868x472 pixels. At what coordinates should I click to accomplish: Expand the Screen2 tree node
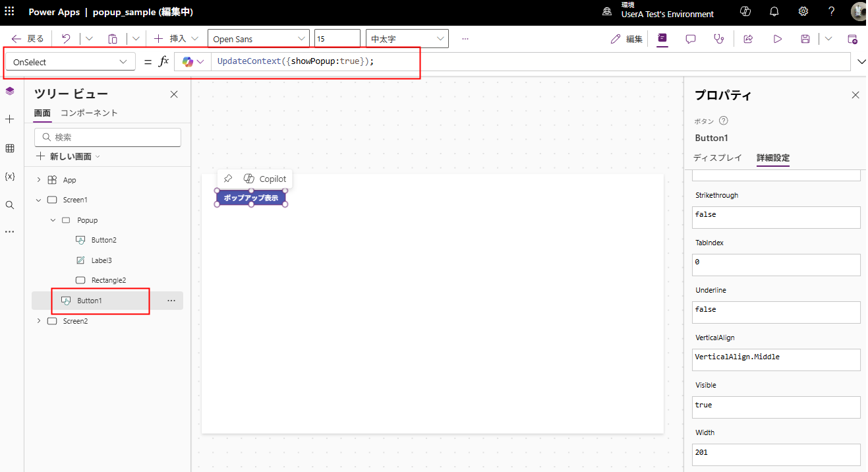(x=38, y=321)
